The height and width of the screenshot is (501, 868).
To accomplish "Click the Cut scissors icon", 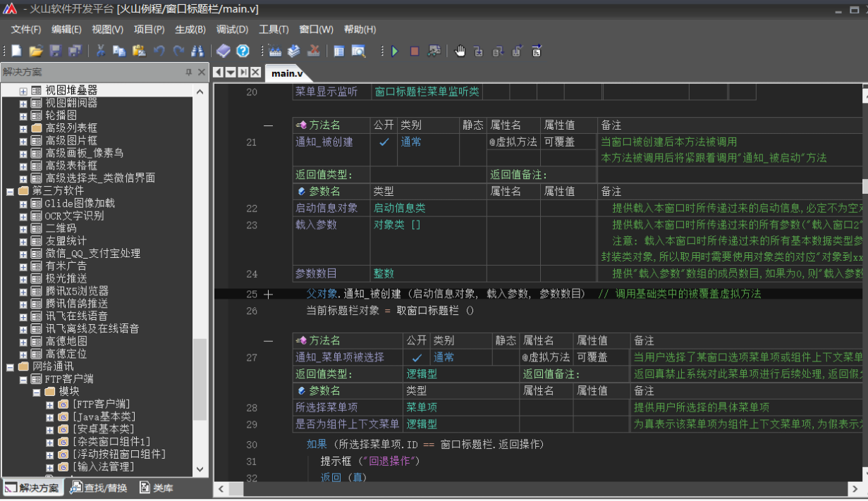I will coord(101,51).
